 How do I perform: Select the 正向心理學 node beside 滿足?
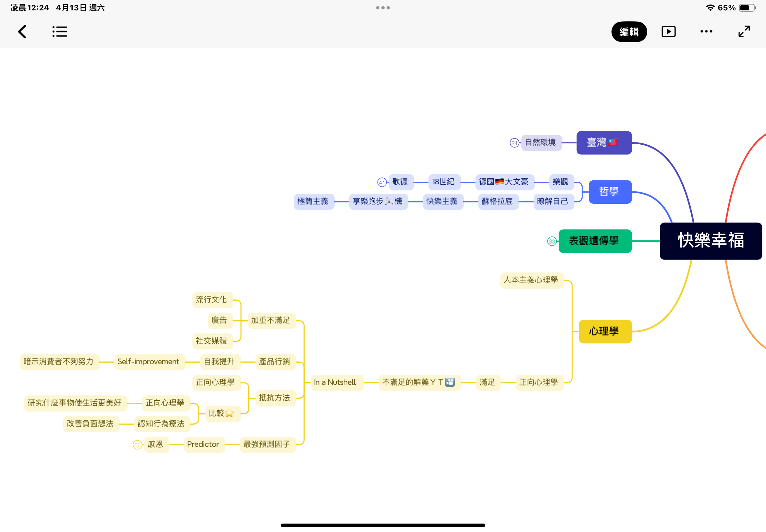539,383
